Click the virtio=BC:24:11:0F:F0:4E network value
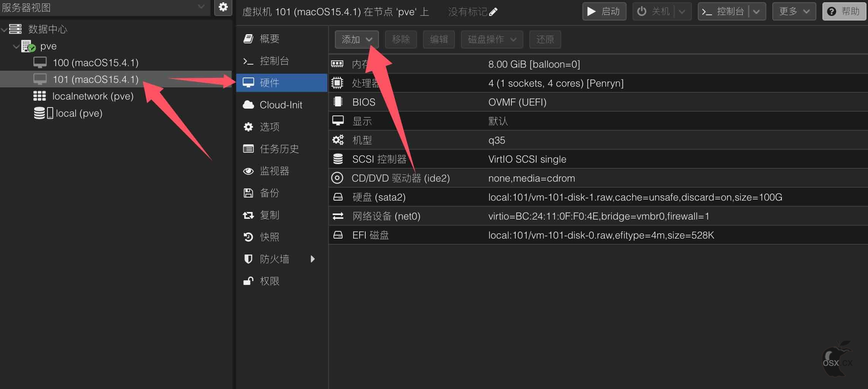Image resolution: width=868 pixels, height=389 pixels. [599, 216]
